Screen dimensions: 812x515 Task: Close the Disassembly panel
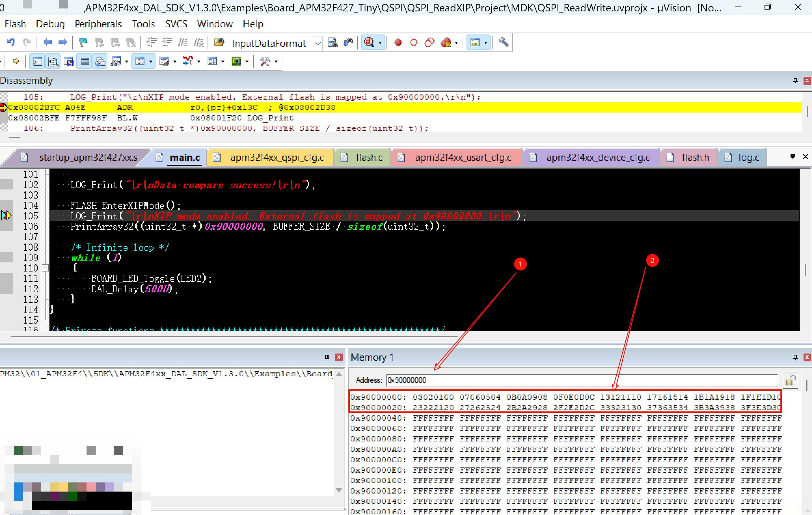(806, 80)
